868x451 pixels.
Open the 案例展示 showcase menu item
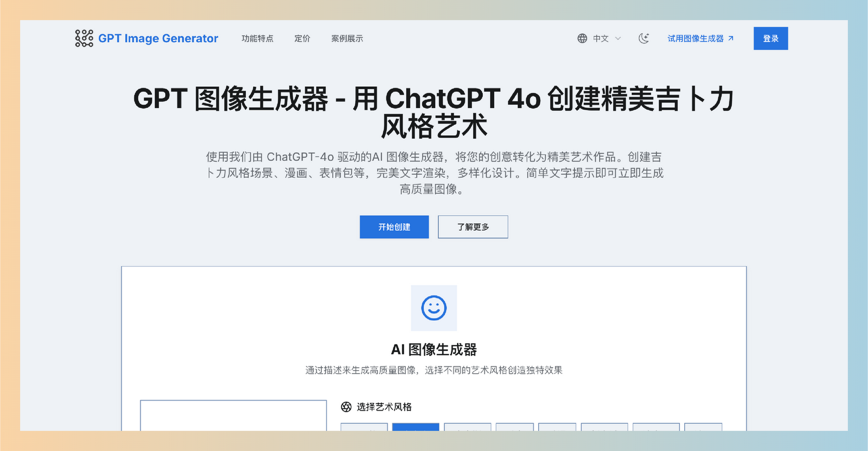pyautogui.click(x=347, y=39)
